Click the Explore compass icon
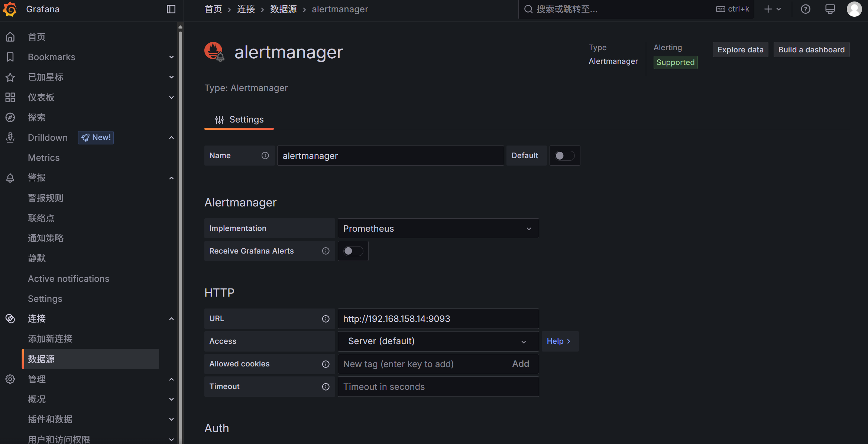The width and height of the screenshot is (868, 444). click(x=10, y=117)
